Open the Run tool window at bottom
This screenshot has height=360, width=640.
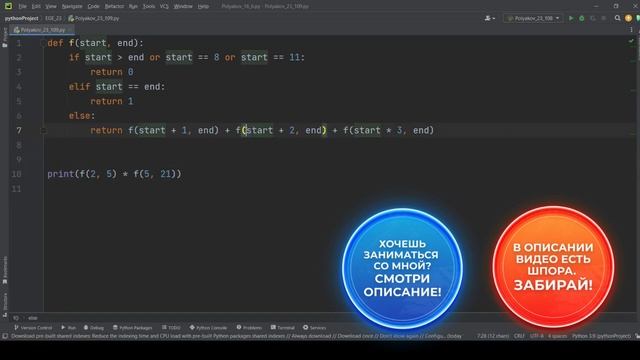[69, 328]
